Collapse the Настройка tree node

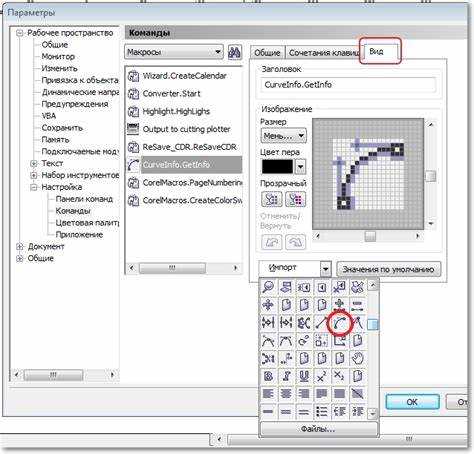[x=34, y=187]
